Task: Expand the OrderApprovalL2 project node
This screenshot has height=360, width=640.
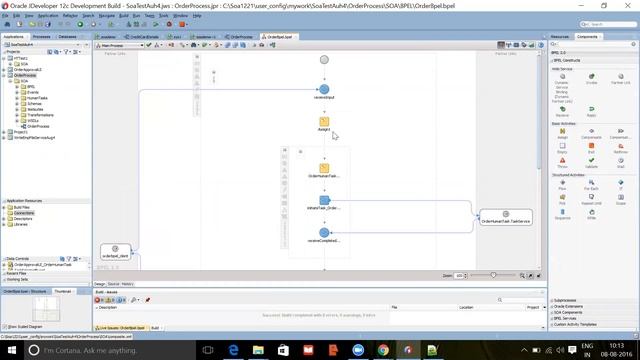Action: click(x=4, y=70)
